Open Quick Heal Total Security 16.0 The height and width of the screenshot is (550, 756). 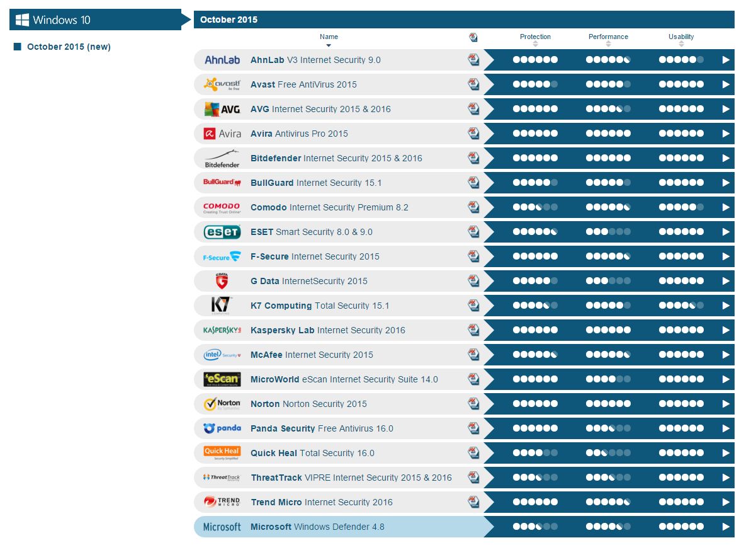tap(312, 453)
